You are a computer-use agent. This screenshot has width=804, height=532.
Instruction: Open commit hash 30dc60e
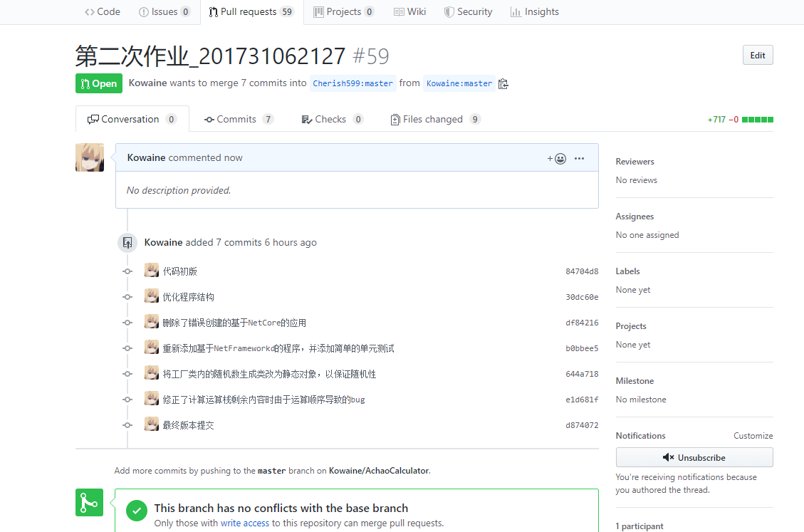point(582,297)
